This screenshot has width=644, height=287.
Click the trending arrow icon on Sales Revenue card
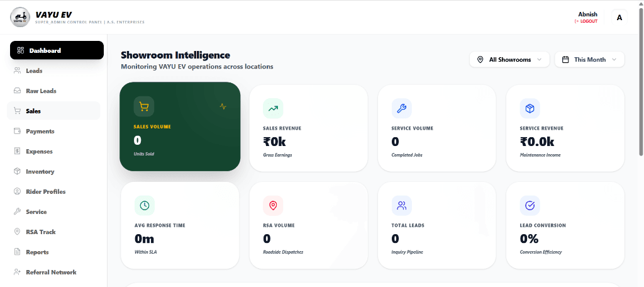tap(273, 109)
